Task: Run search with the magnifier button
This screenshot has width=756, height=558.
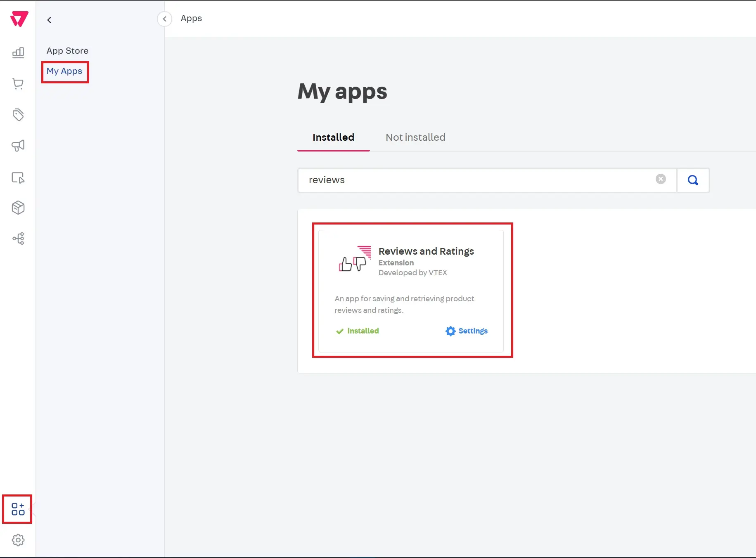Action: (693, 180)
